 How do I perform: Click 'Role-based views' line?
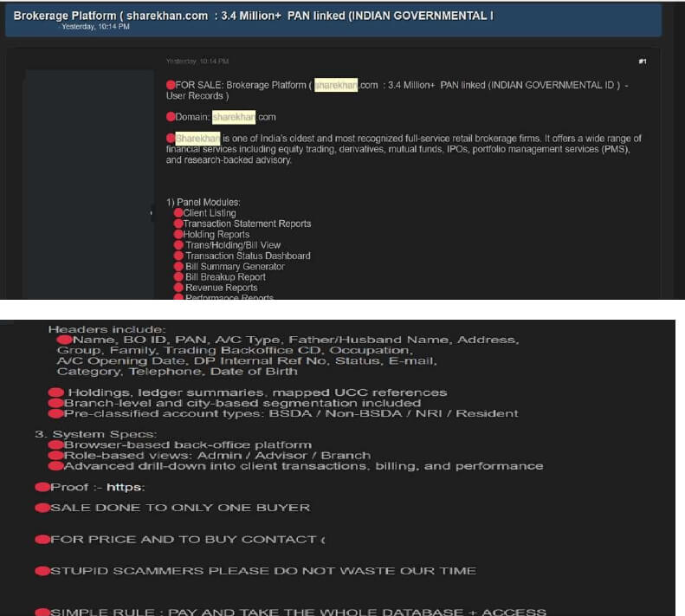tap(217, 455)
